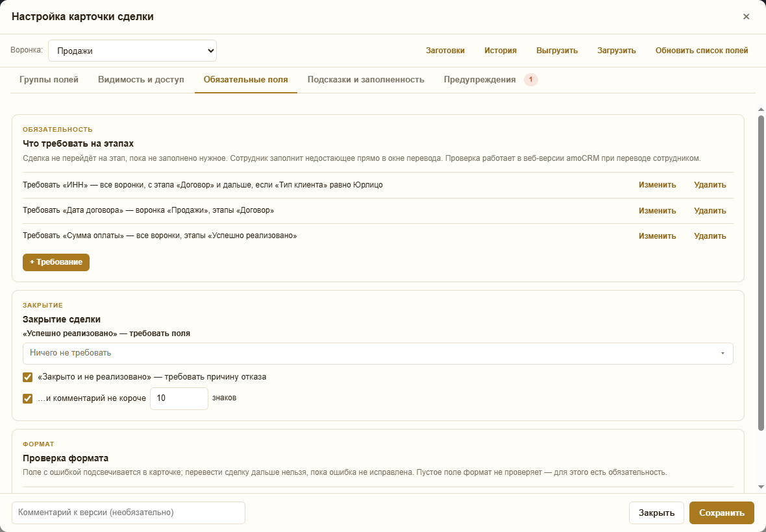Switch to the Видимость и доступ tab

(x=141, y=80)
